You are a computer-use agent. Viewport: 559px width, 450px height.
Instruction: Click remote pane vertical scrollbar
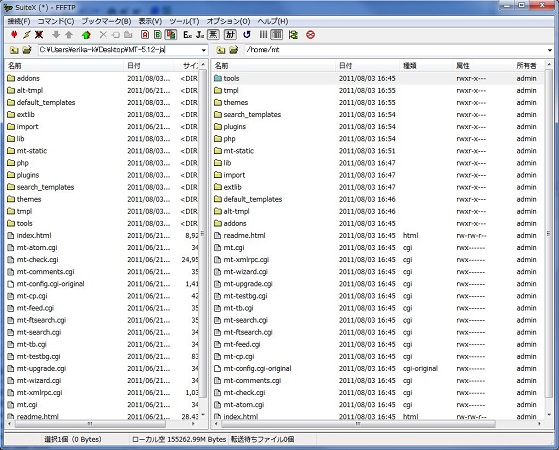click(549, 234)
